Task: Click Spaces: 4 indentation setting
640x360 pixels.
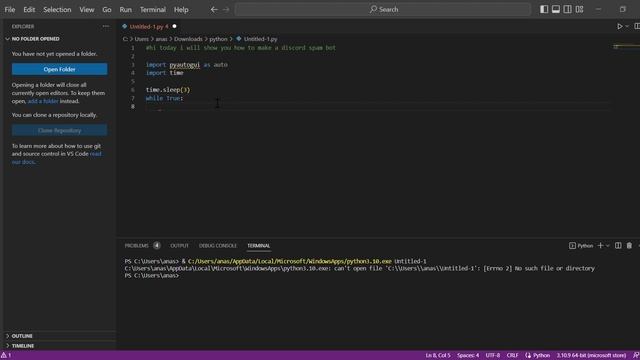Action: pos(468,355)
